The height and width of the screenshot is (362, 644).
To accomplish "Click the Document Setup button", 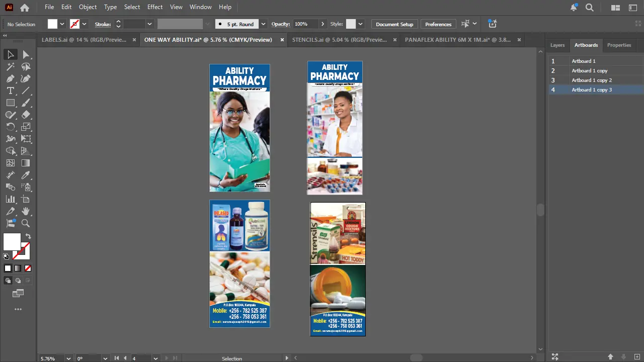I will (394, 24).
